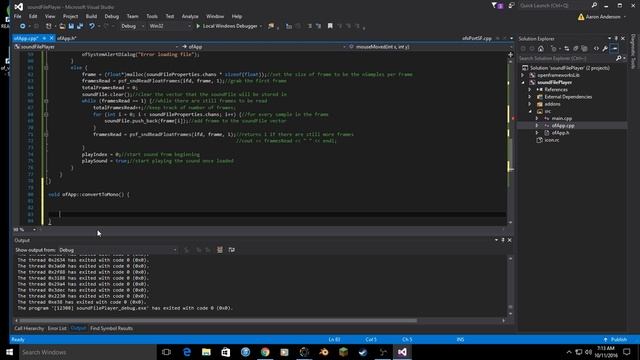Click Sync with Active Document icon
640x360 pixels.
[566, 49]
